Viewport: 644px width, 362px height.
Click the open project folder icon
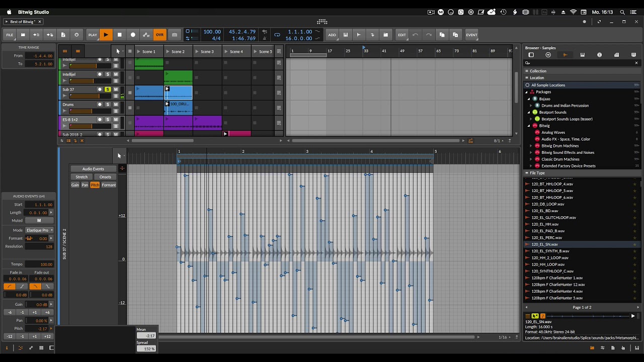[23, 35]
